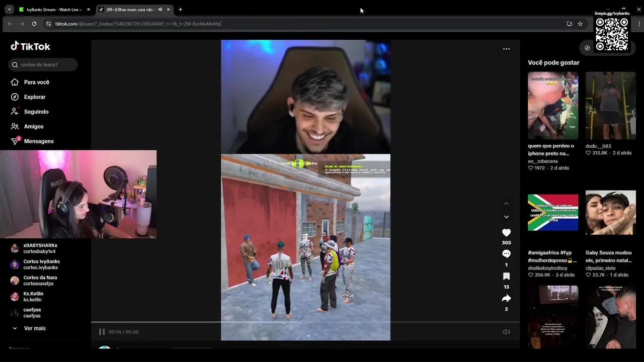The image size is (644, 362).
Task: Go to next video with down arrow
Action: coord(506,217)
